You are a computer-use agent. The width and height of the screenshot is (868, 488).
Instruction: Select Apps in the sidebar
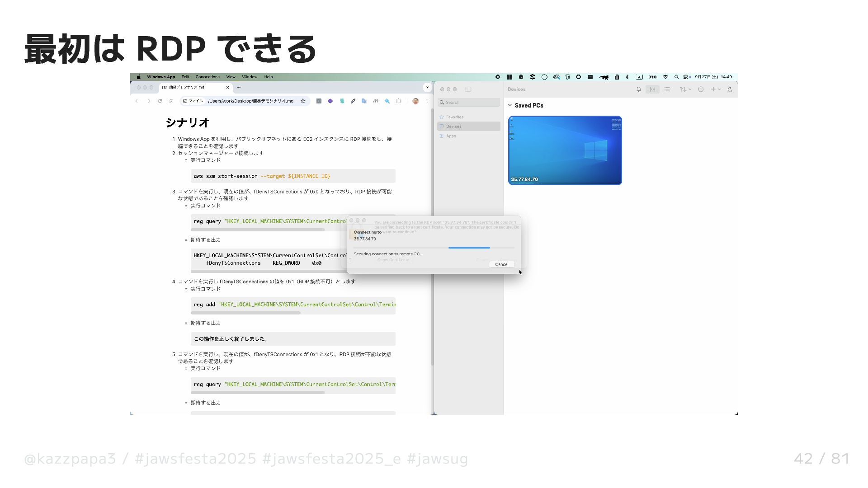click(451, 136)
